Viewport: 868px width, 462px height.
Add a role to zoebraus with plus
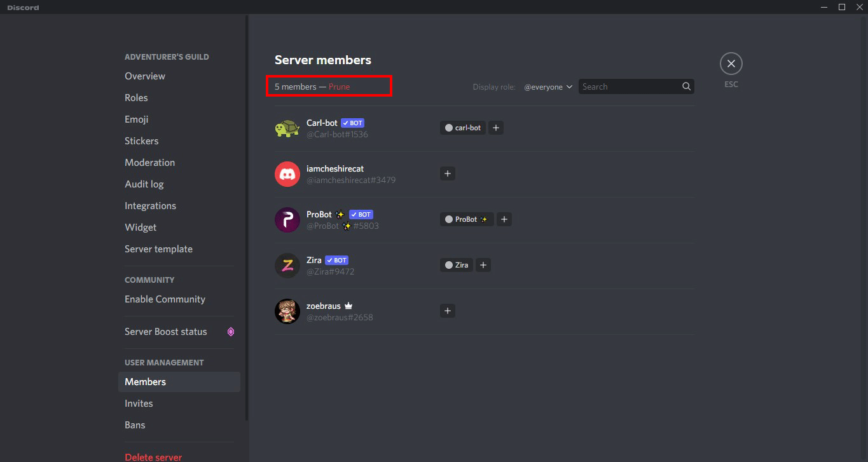coord(448,311)
